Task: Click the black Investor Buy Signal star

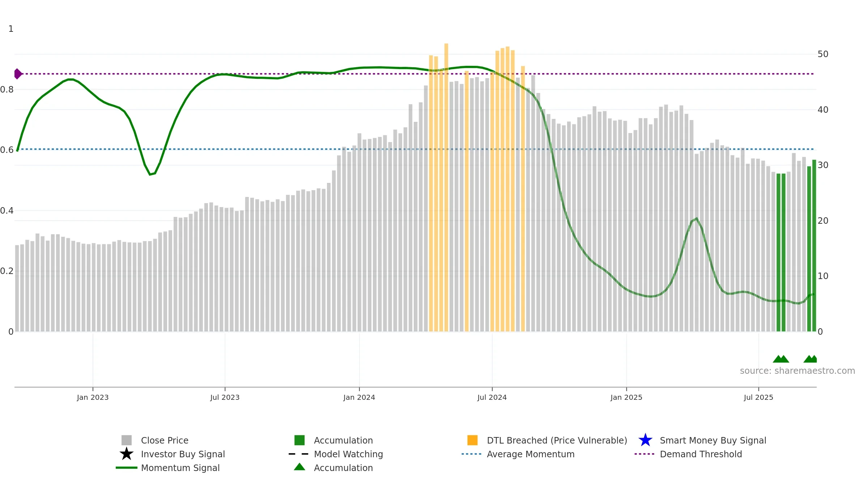Action: 127,454
